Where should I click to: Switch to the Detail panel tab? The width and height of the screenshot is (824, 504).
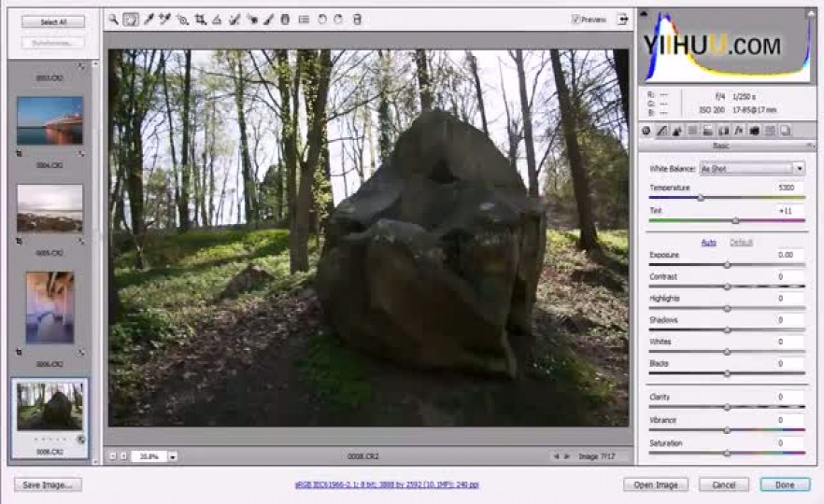coord(677,131)
